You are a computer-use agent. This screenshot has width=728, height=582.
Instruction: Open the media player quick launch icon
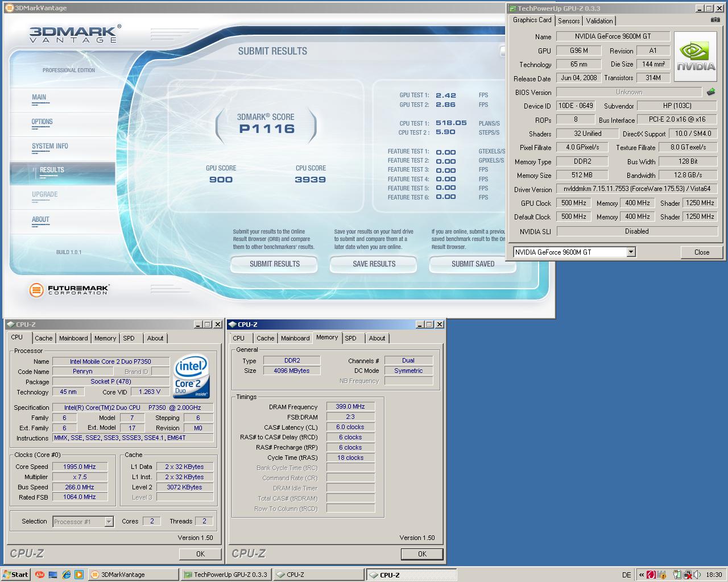click(79, 575)
